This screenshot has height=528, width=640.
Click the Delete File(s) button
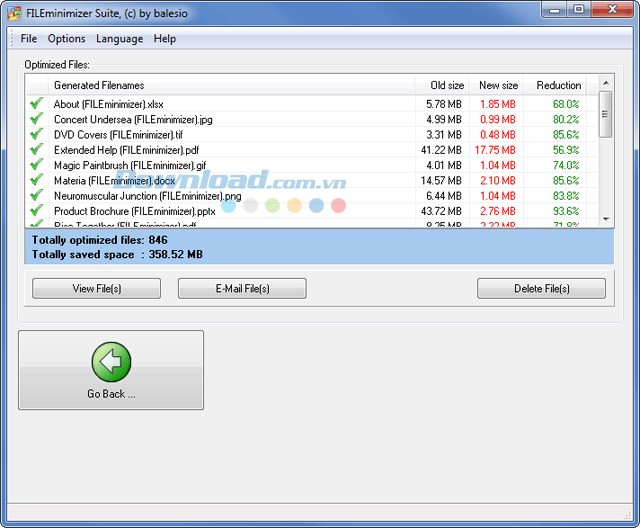541,288
